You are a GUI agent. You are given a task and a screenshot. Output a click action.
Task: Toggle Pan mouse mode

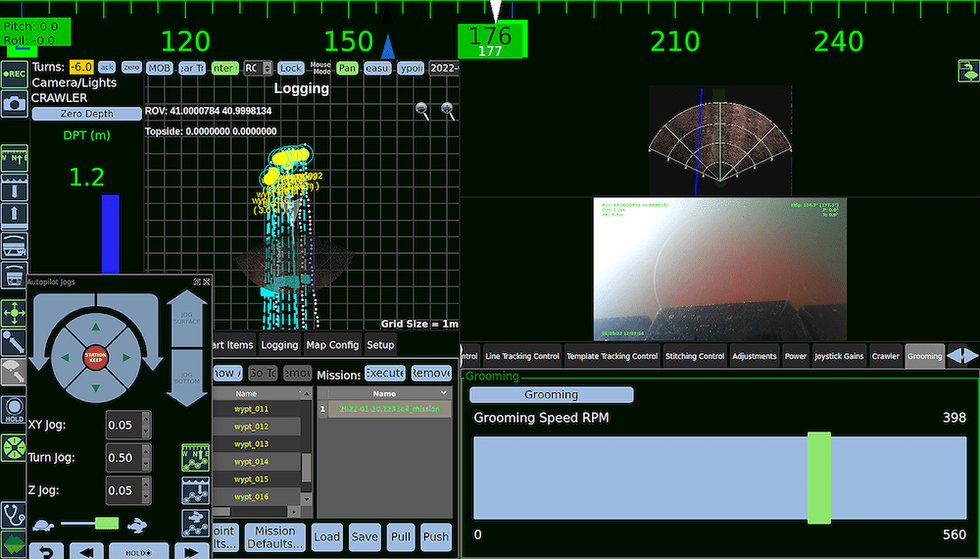tap(348, 68)
